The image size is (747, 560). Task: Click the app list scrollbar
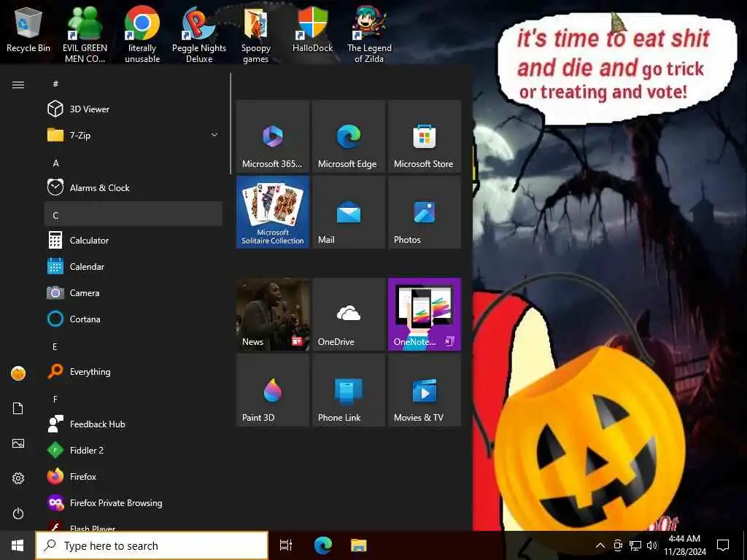coord(231,122)
